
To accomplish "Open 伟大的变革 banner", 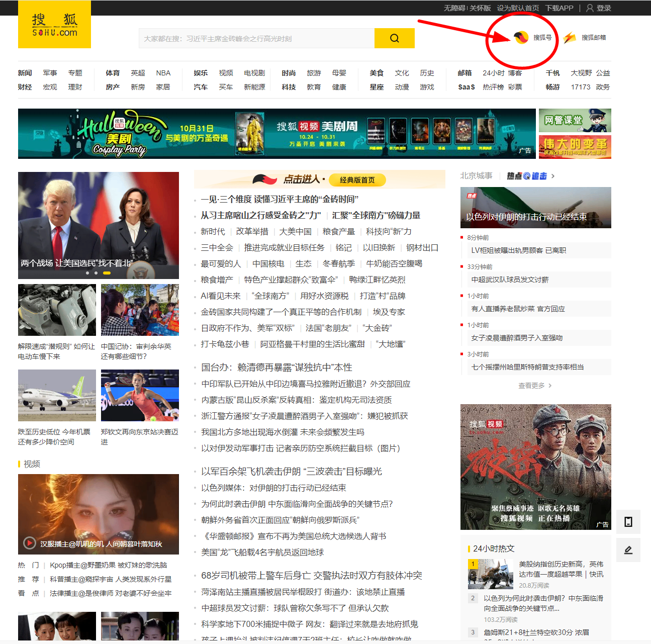I will pos(575,147).
